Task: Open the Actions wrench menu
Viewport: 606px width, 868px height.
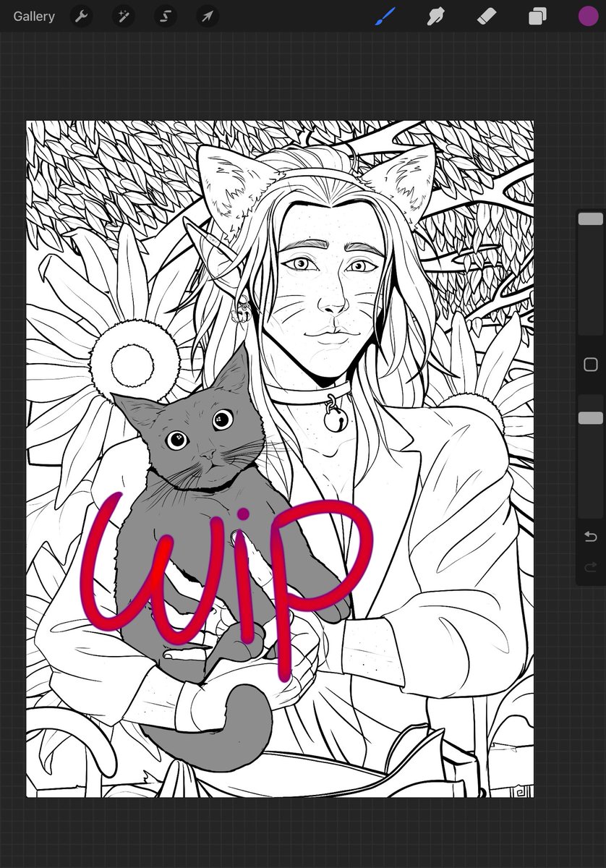Action: coord(81,16)
